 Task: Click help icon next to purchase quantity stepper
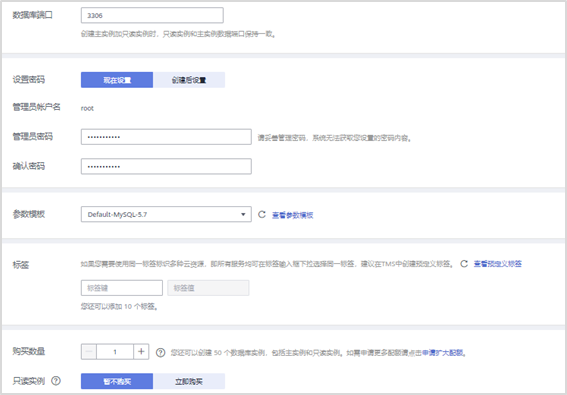pos(161,352)
